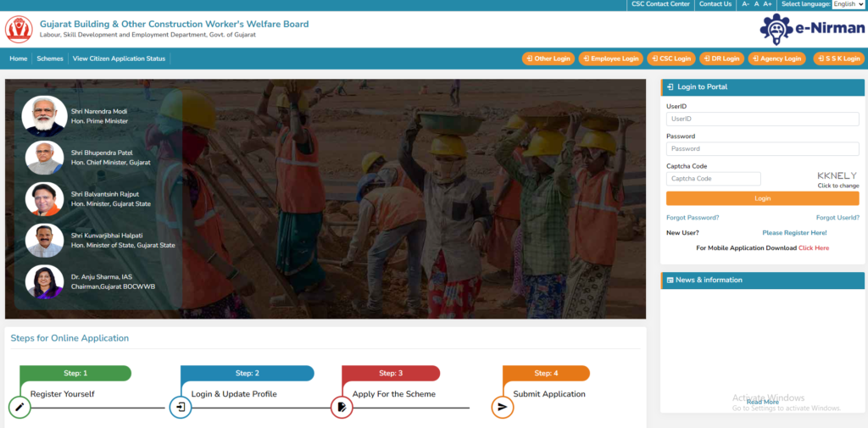Viewport: 868px width, 428px height.
Task: Click the Gujarat Building Welfare Board title
Action: 175,25
